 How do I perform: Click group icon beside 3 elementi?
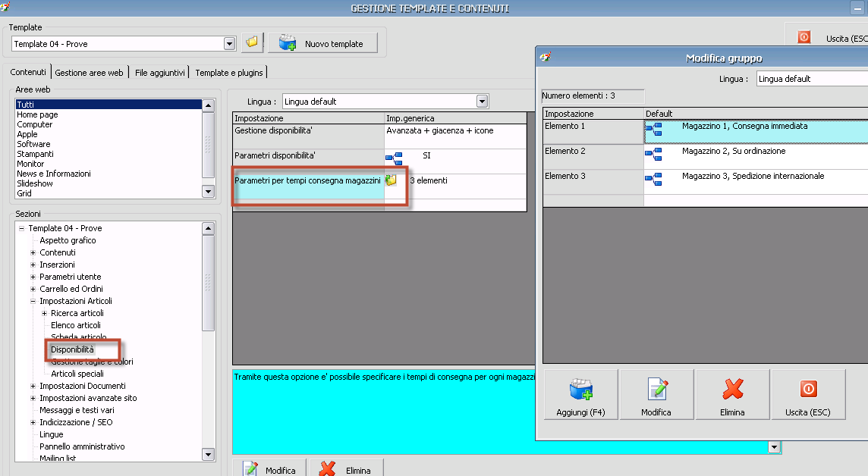pyautogui.click(x=391, y=180)
